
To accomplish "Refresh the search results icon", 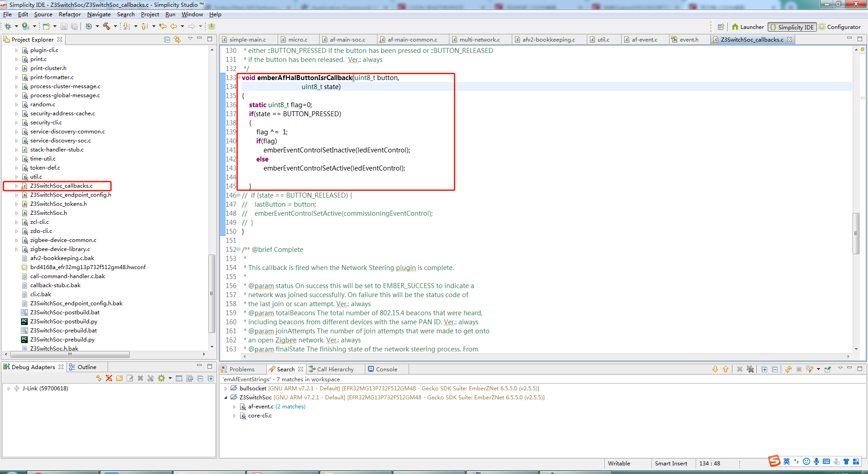I will pos(788,369).
